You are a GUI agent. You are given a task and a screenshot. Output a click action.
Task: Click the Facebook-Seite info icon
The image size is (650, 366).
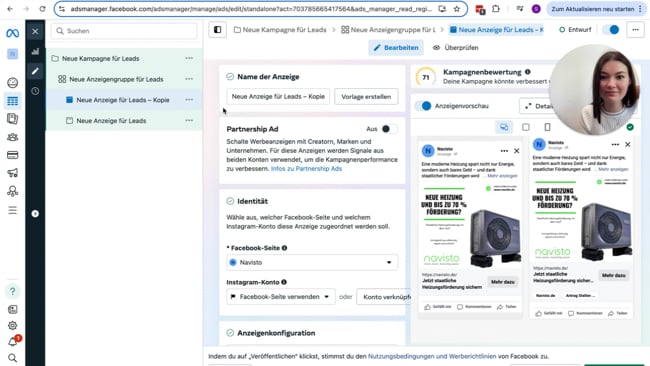click(284, 248)
